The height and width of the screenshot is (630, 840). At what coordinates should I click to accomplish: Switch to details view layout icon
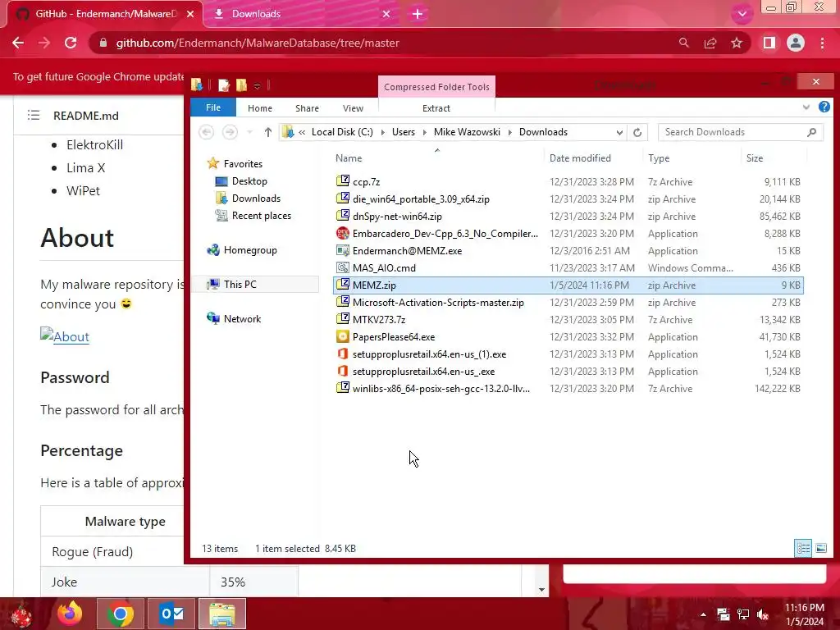[803, 548]
